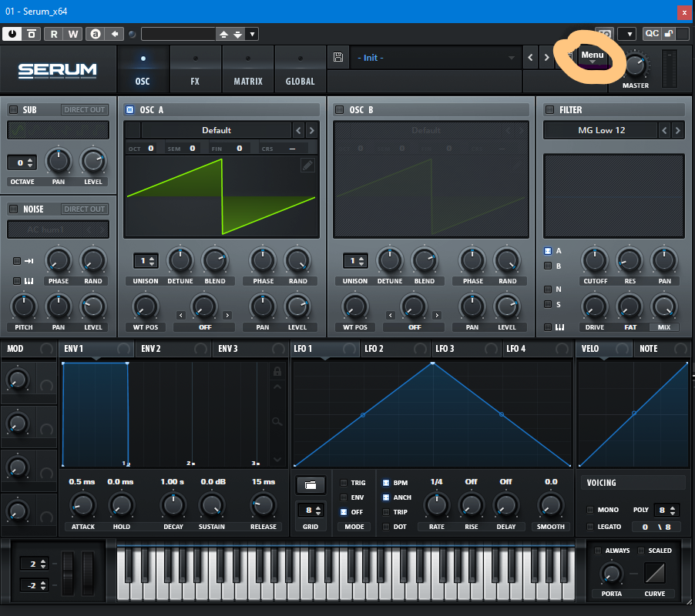
Task: Select the next filter type arrow
Action: pyautogui.click(x=677, y=130)
